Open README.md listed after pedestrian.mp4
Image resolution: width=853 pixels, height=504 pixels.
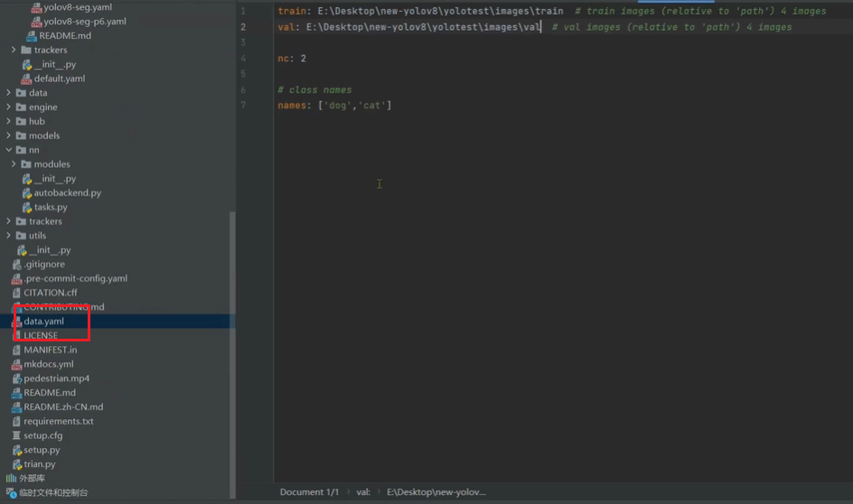tap(50, 393)
